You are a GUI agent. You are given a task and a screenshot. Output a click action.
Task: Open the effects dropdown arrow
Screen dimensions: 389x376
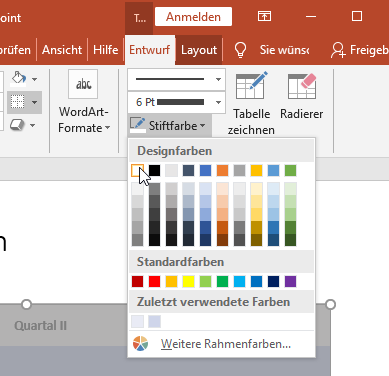32,126
